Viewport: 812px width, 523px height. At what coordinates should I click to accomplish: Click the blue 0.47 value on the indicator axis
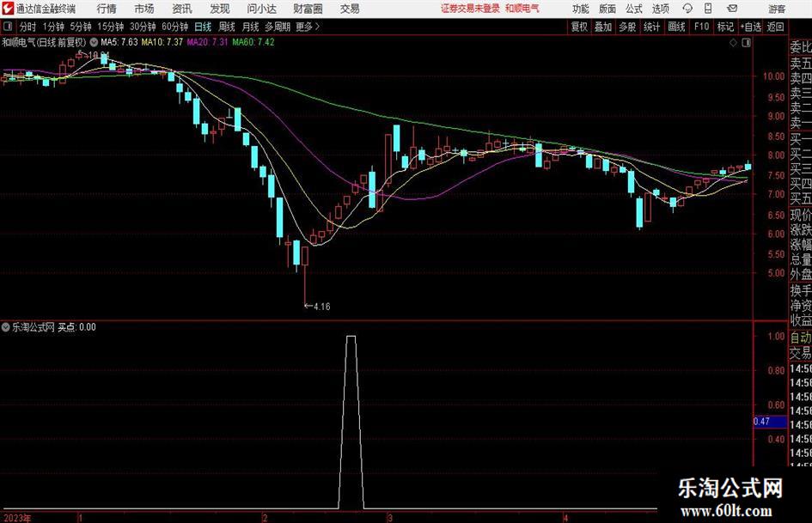[x=770, y=422]
